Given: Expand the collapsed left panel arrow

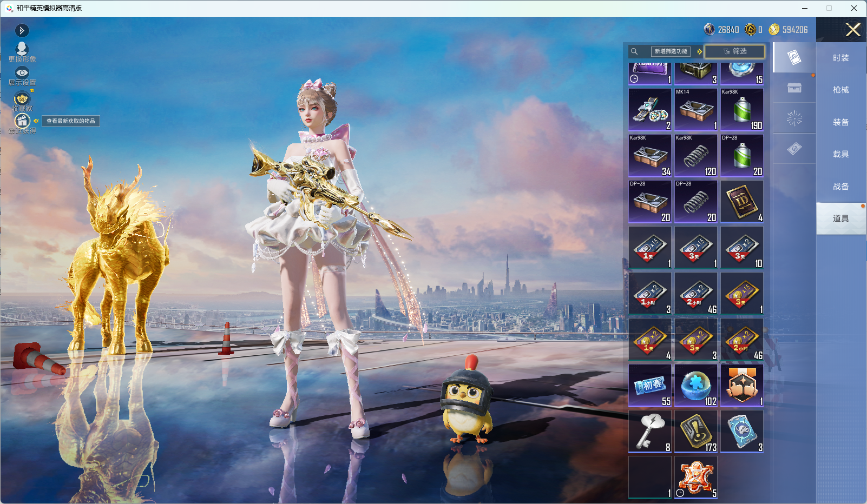Looking at the screenshot, I should coord(22,30).
